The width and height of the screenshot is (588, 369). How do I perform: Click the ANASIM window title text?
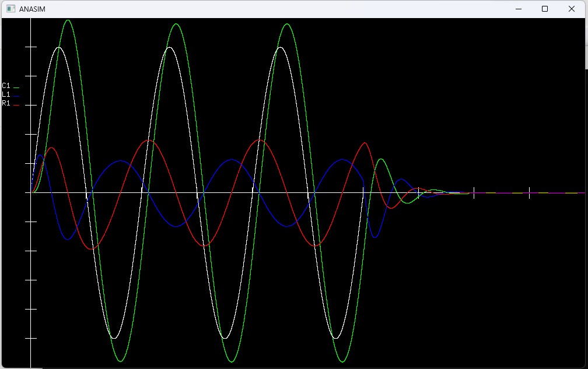pyautogui.click(x=32, y=9)
